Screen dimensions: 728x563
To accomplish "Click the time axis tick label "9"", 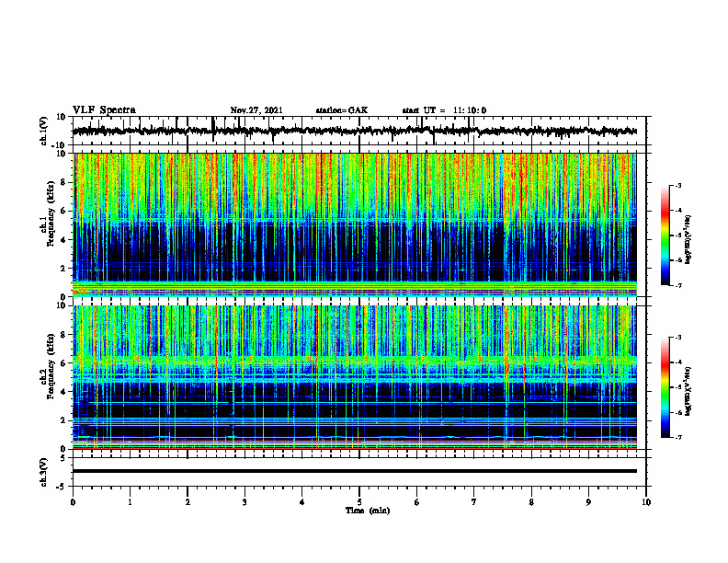I will (588, 502).
